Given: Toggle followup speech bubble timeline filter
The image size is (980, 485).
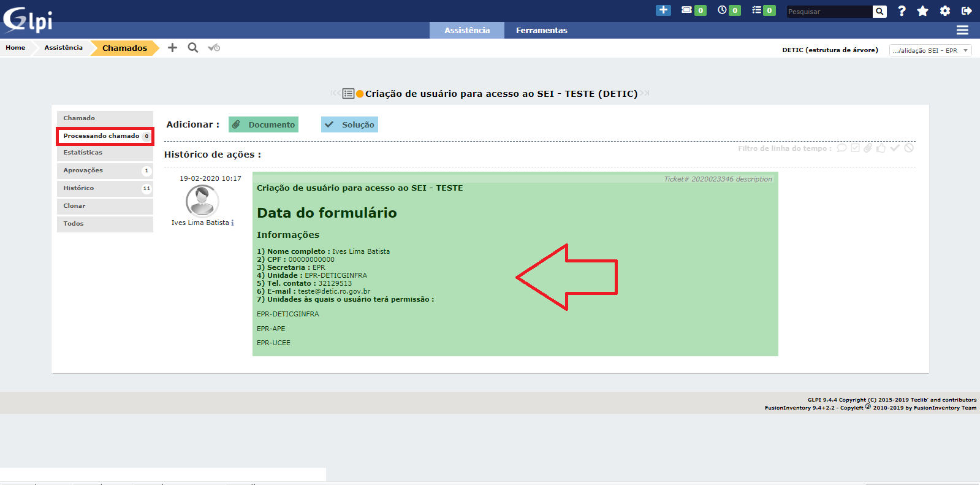Looking at the screenshot, I should (841, 148).
